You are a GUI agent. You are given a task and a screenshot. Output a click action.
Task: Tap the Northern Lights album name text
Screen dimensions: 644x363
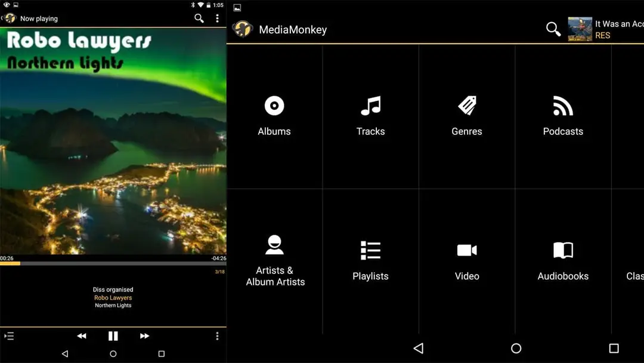click(x=113, y=306)
